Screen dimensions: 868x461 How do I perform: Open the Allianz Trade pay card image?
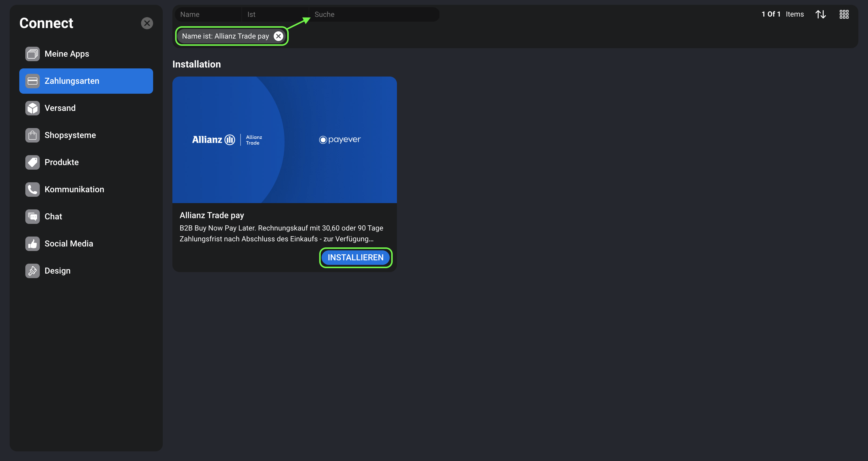pyautogui.click(x=285, y=140)
